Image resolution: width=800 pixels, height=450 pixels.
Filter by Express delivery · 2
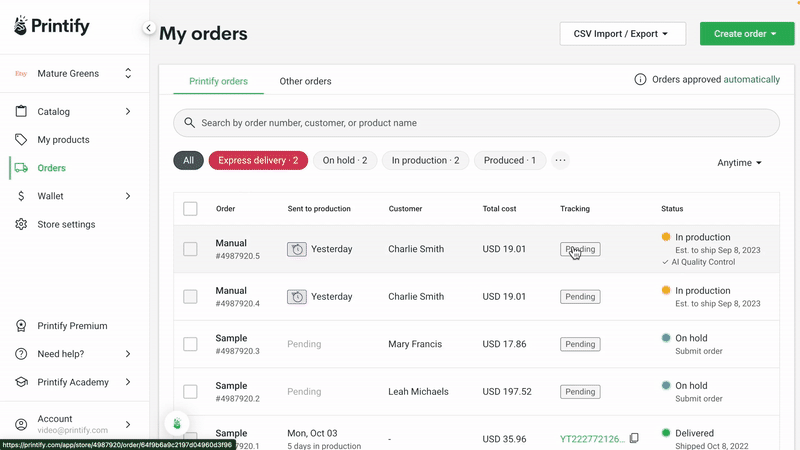(258, 160)
